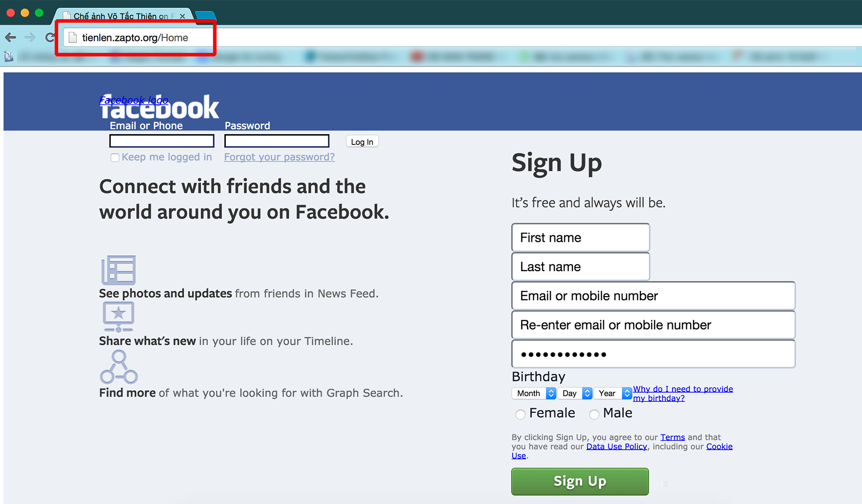Click the Graph Search nodes icon
This screenshot has height=504, width=862.
pos(119,367)
